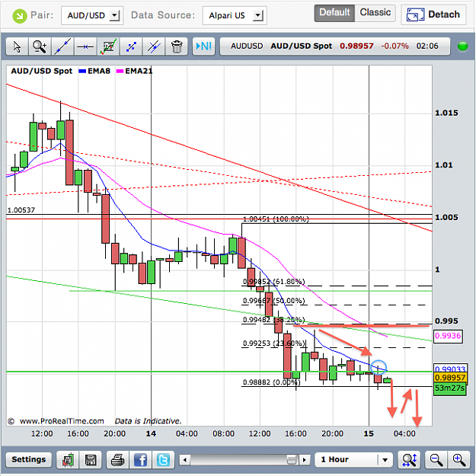This screenshot has width=476, height=476.
Task: Print the chart with printer icon
Action: 117,459
